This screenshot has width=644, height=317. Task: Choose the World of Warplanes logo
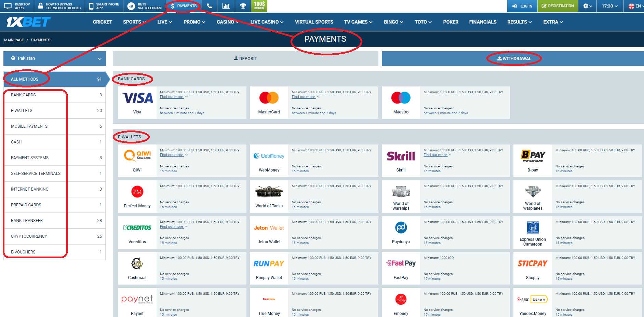[533, 191]
